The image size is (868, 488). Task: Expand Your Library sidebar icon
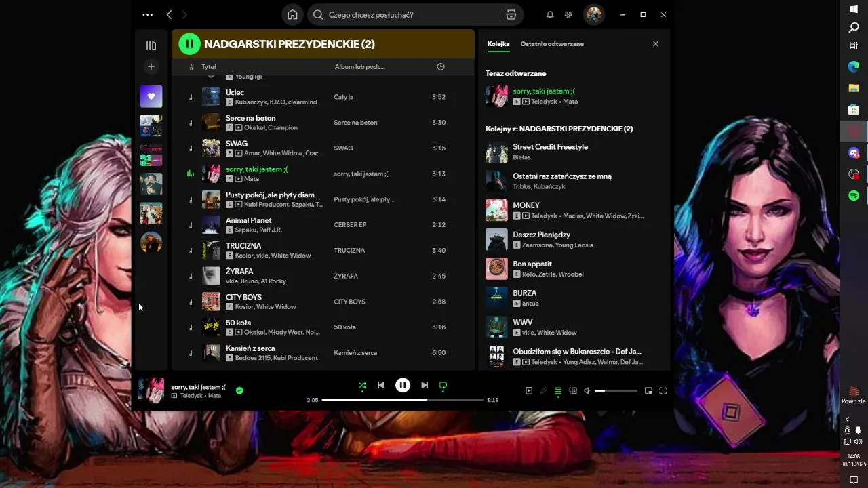tap(151, 45)
